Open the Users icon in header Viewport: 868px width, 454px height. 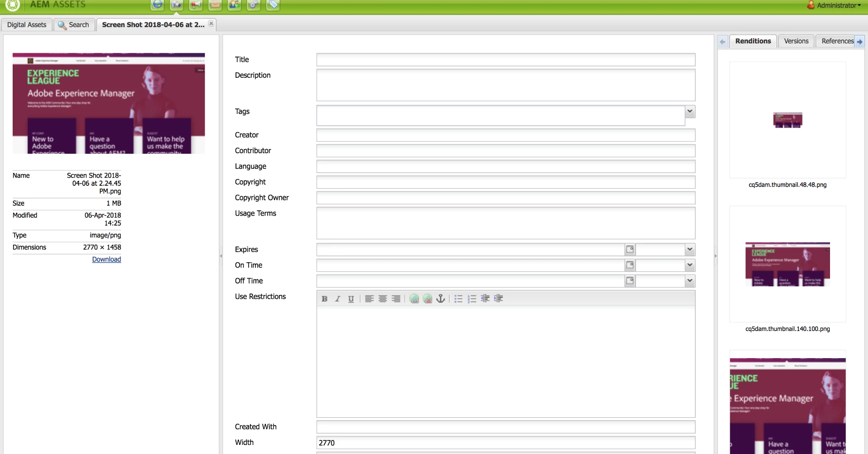point(234,5)
